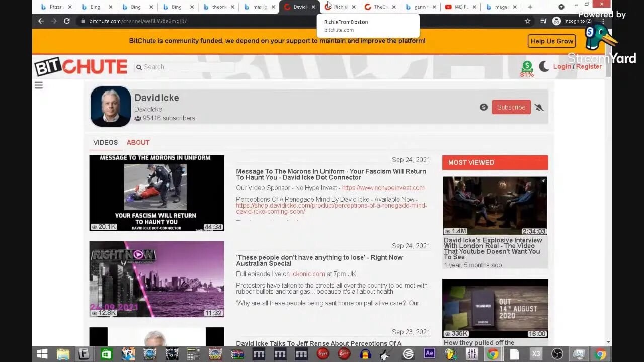The height and width of the screenshot is (362, 644).
Task: Open the Message To The Morons video title
Action: (x=331, y=174)
